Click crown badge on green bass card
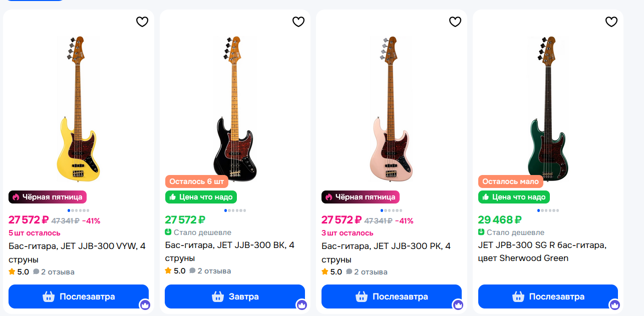The width and height of the screenshot is (644, 316). [x=614, y=304]
